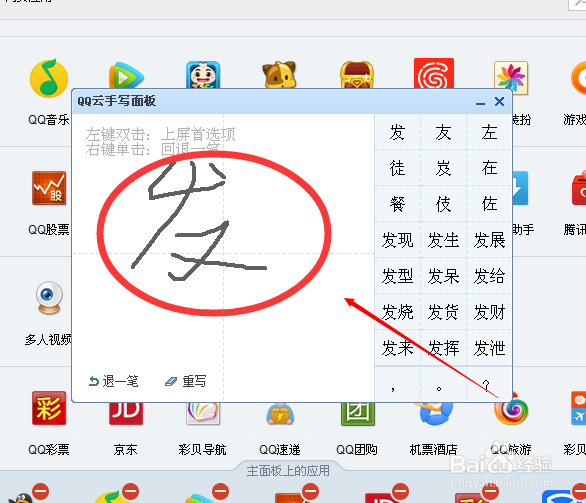Screen dimensions: 586x503
Task: Select candidate word 发呆
Action: (x=443, y=276)
